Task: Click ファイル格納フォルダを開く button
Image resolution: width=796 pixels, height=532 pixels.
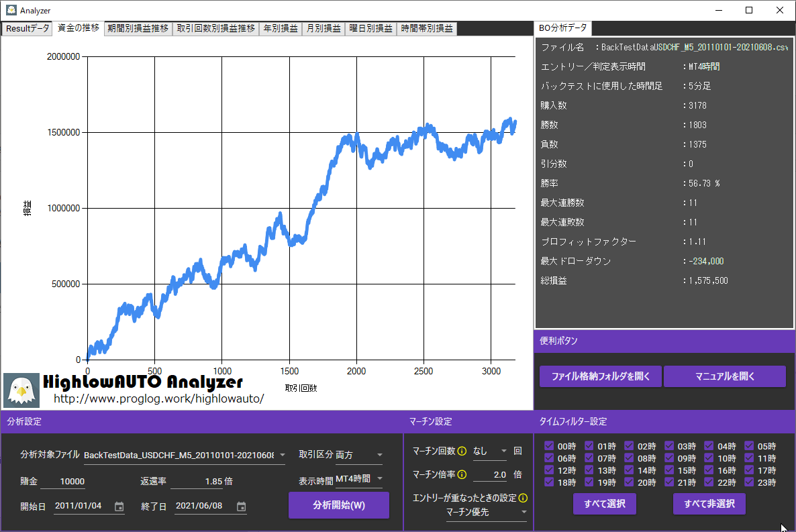Action: (x=601, y=376)
